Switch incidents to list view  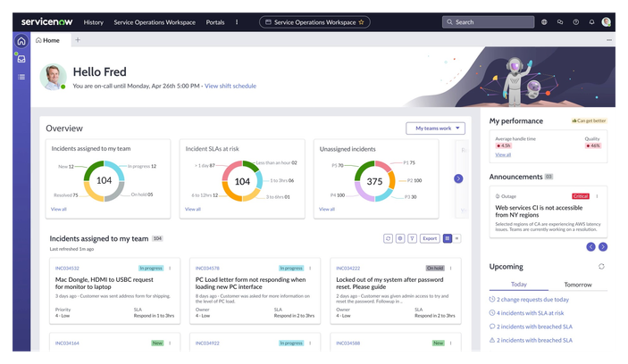456,238
